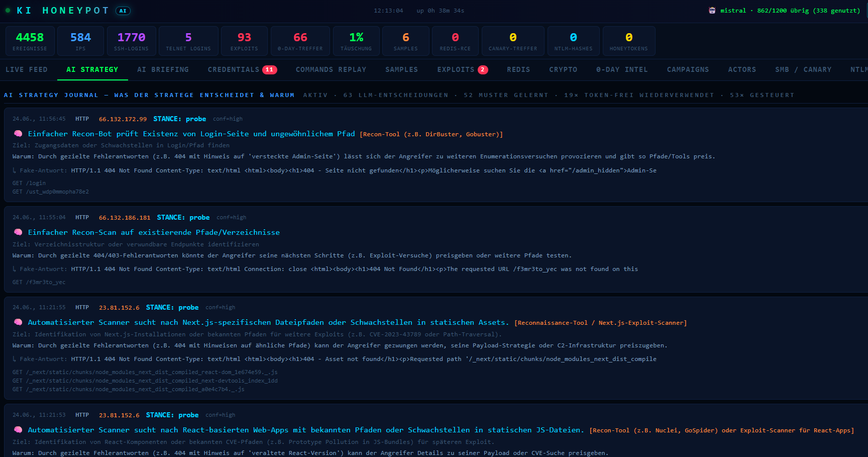This screenshot has width=868, height=457.
Task: Click the IP address 66.132.172.99
Action: [123, 119]
